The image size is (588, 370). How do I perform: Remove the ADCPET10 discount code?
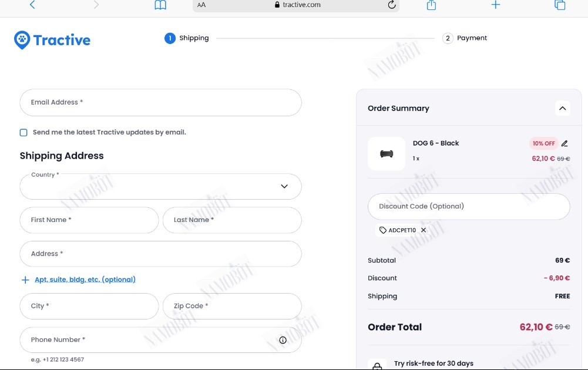click(424, 230)
